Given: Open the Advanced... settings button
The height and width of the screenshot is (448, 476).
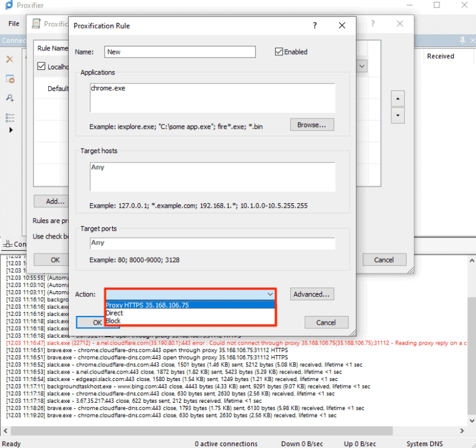Looking at the screenshot, I should pos(313,294).
